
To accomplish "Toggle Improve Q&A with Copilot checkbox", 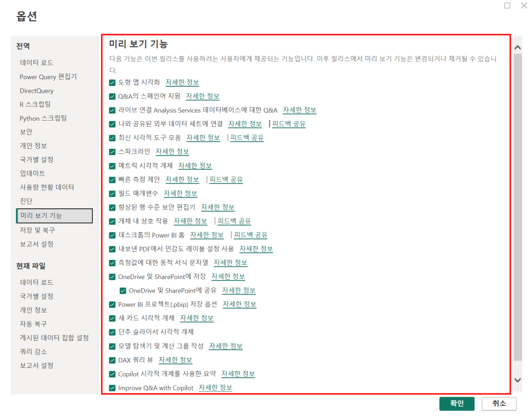I will pos(112,388).
